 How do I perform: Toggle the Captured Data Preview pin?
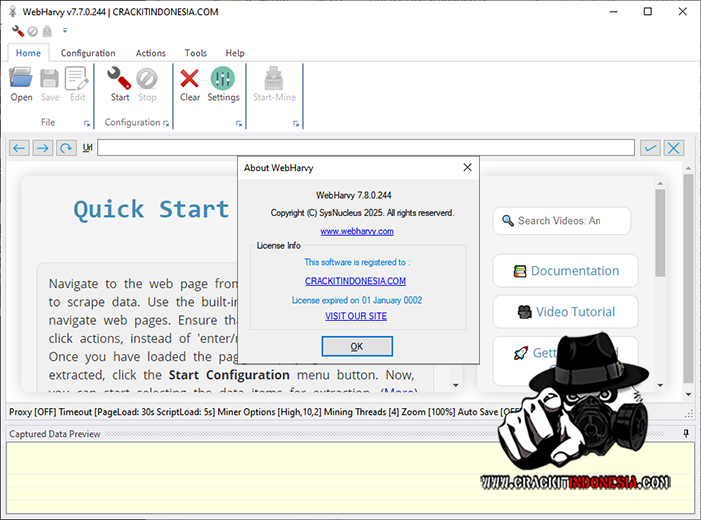click(x=686, y=433)
